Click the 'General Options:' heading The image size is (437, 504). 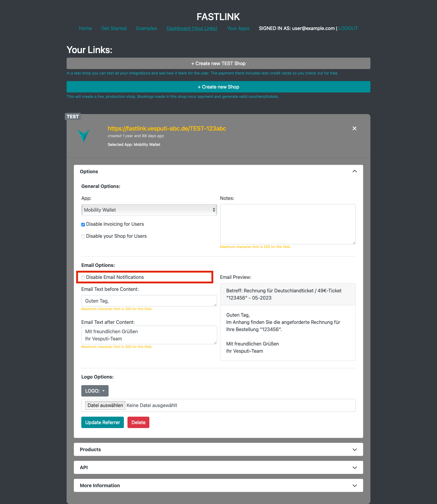[101, 186]
